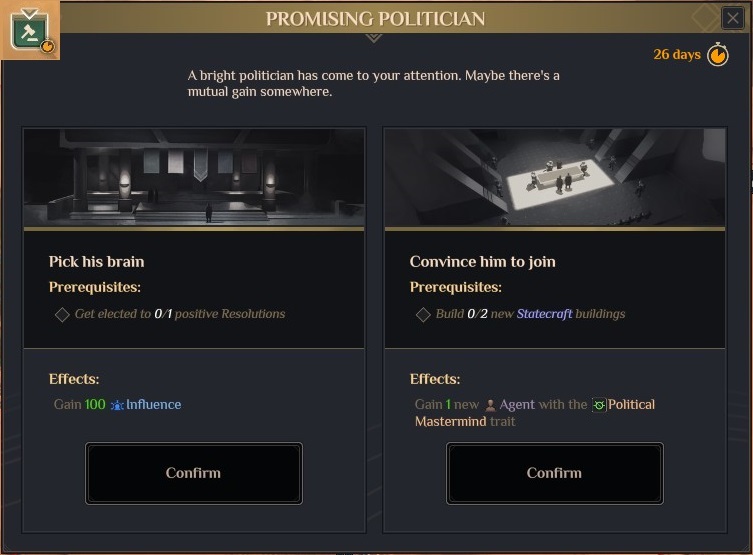The height and width of the screenshot is (555, 753).
Task: Click the Statecraft keyword link
Action: tap(544, 314)
